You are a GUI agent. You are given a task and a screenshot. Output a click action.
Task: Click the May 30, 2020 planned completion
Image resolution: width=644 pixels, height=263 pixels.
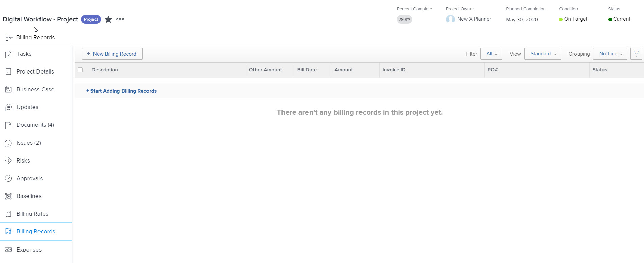pos(522,19)
